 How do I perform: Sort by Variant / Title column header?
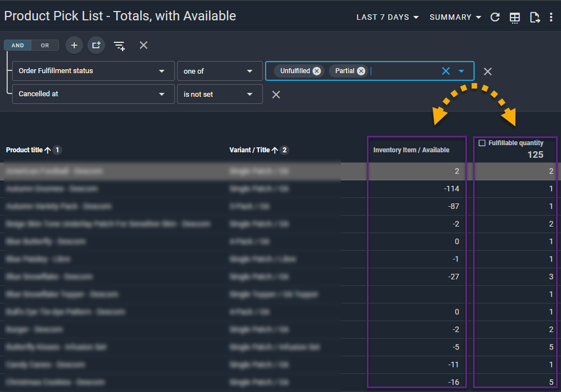(x=249, y=150)
